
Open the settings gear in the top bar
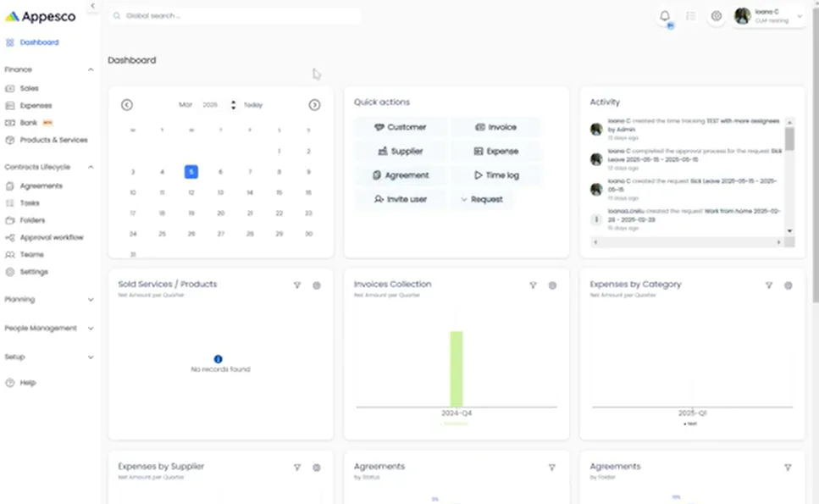[717, 16]
